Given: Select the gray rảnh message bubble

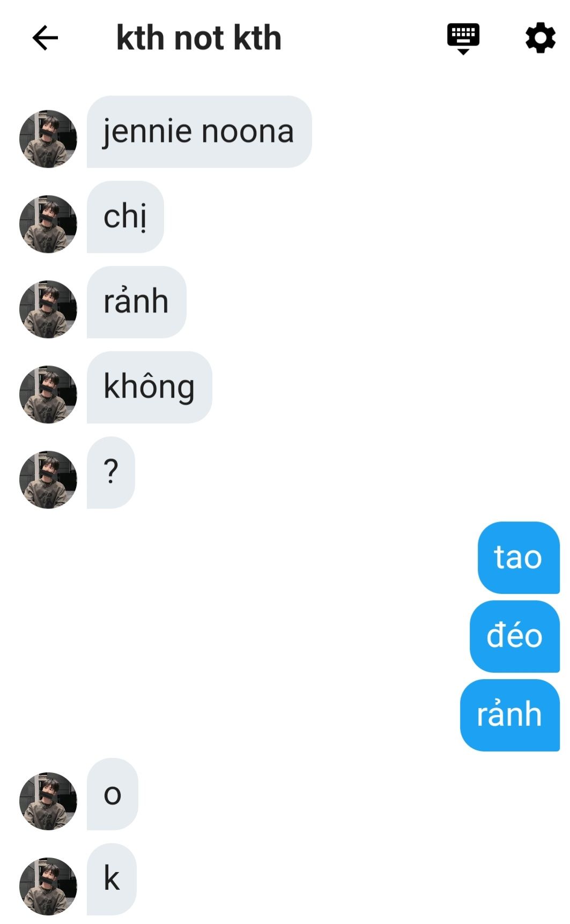Looking at the screenshot, I should pyautogui.click(x=136, y=302).
